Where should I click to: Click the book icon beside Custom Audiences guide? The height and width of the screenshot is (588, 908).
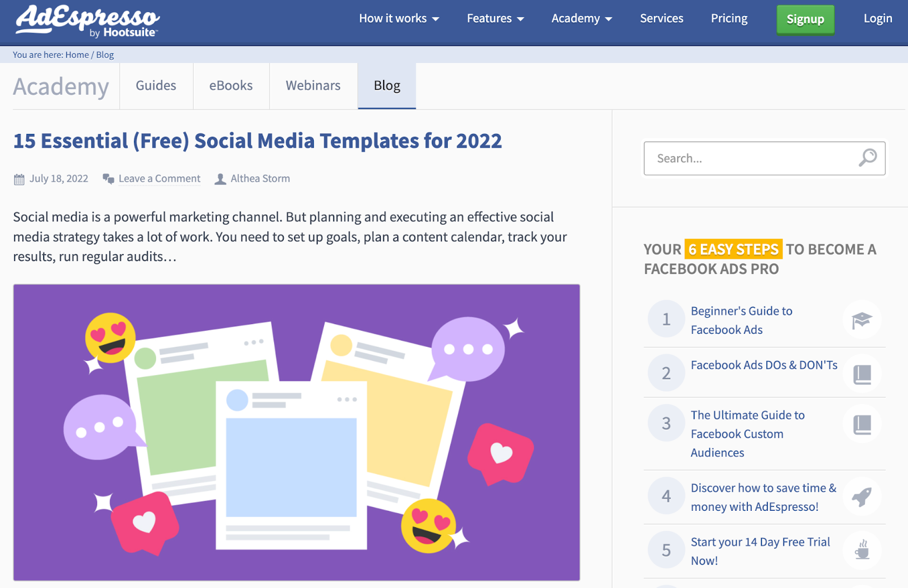click(x=861, y=424)
